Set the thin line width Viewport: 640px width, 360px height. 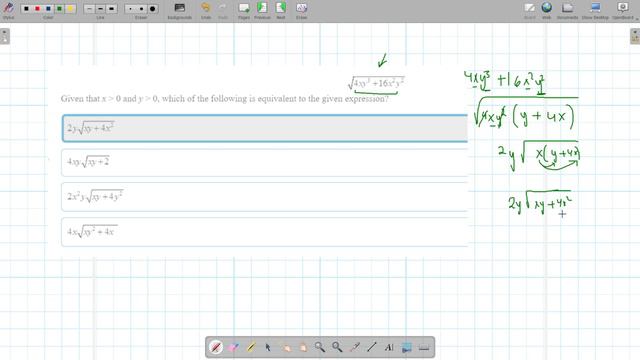click(x=89, y=9)
